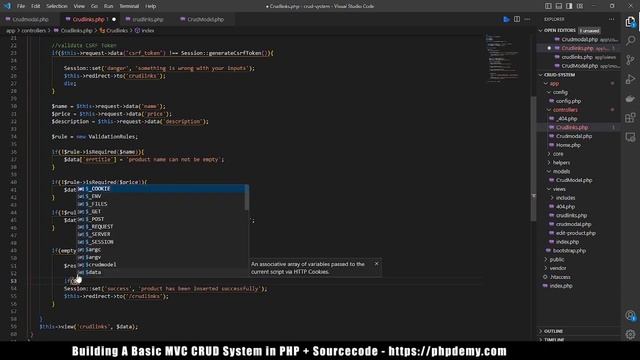Open the Extensions view icon
The width and height of the screenshot is (640, 360).
[630, 118]
